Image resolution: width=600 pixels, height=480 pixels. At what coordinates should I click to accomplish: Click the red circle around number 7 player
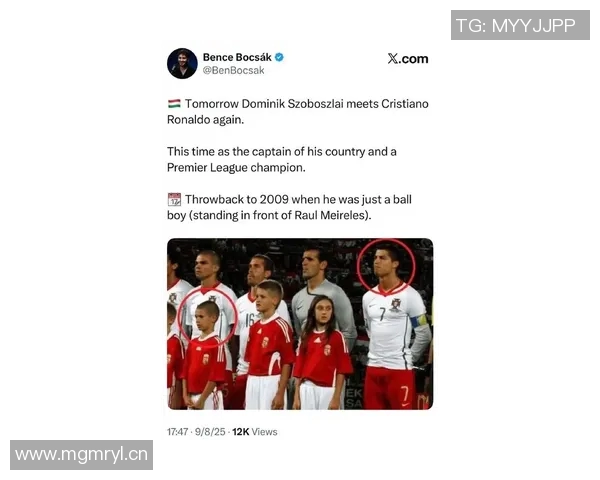point(386,265)
